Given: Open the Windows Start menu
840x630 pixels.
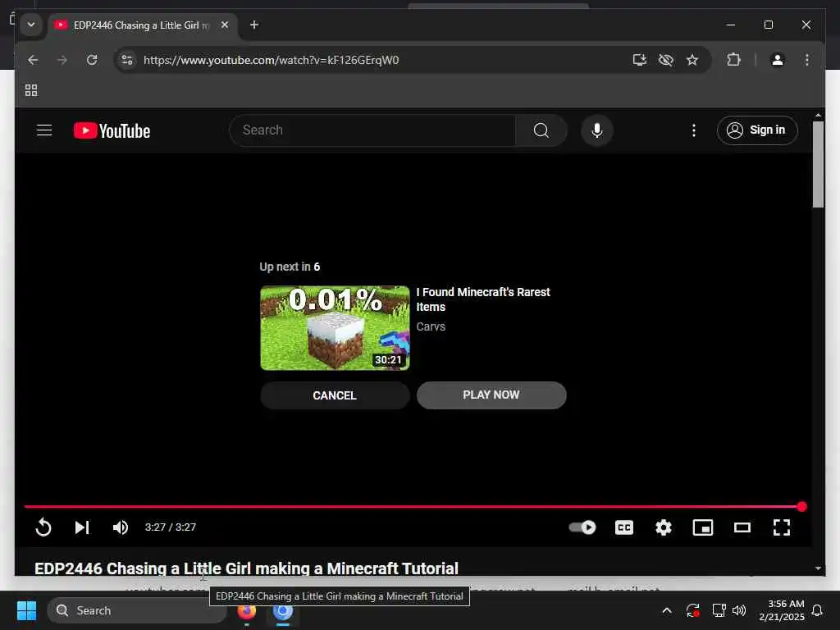Looking at the screenshot, I should 26,610.
